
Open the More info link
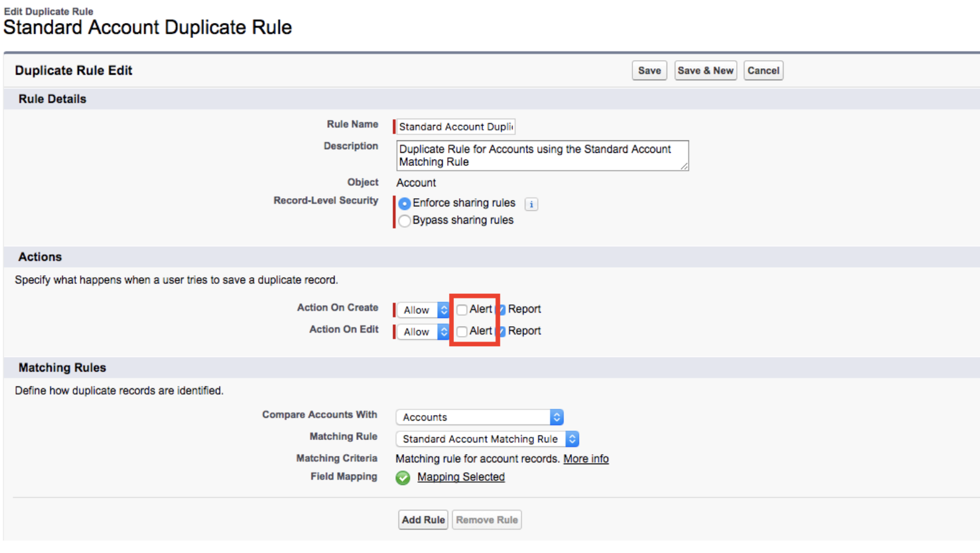tap(586, 459)
